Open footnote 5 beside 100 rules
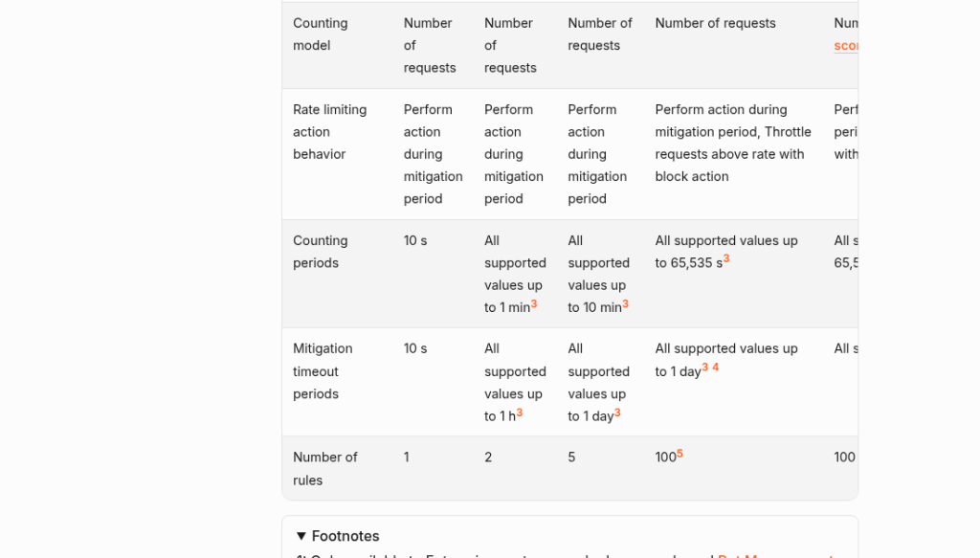This screenshot has height=558, width=980. click(680, 454)
